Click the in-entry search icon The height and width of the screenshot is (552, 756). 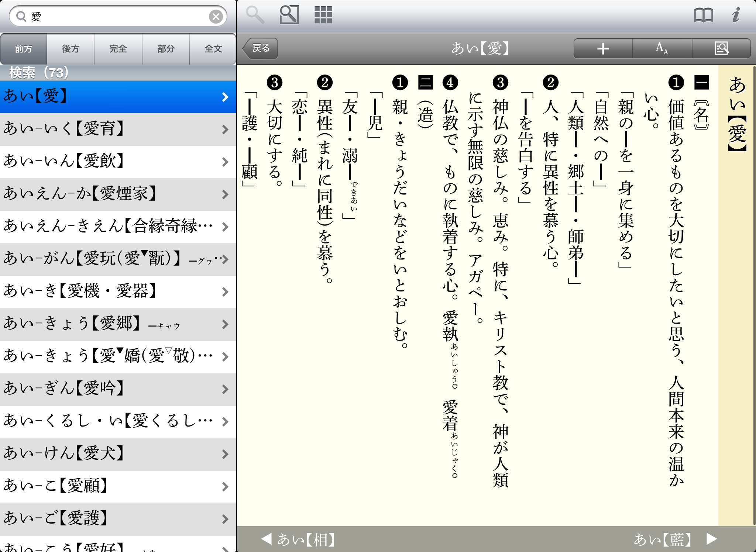tap(721, 48)
